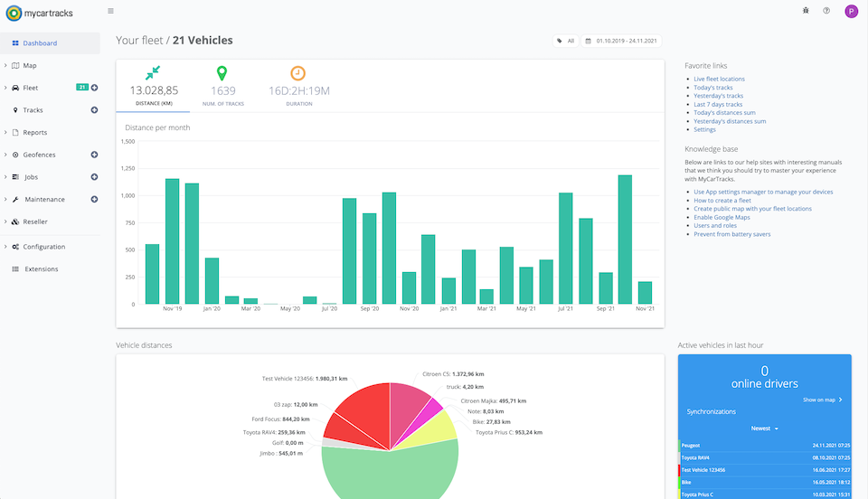868x499 pixels.
Task: Expand the Geofences menu chevron
Action: pyautogui.click(x=5, y=155)
